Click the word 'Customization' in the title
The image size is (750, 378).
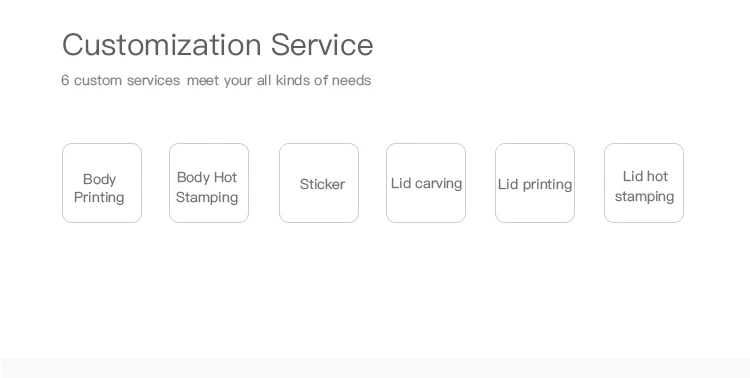[162, 44]
